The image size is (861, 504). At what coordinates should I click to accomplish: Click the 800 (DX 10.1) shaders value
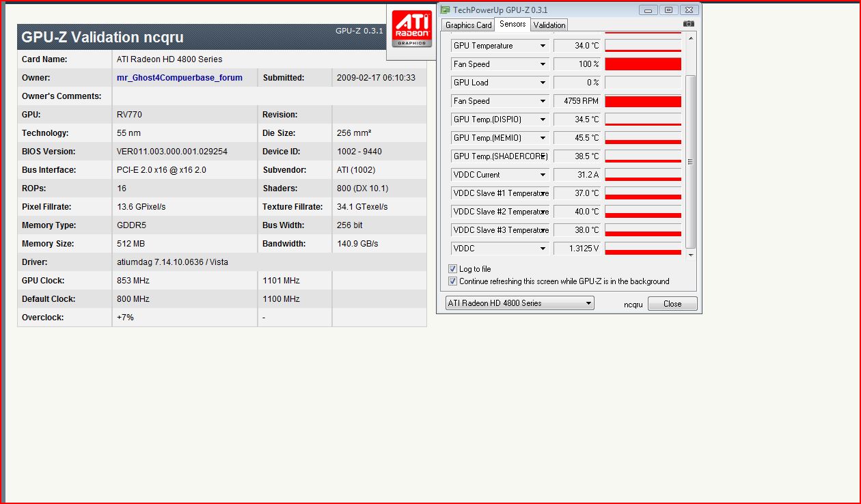362,188
